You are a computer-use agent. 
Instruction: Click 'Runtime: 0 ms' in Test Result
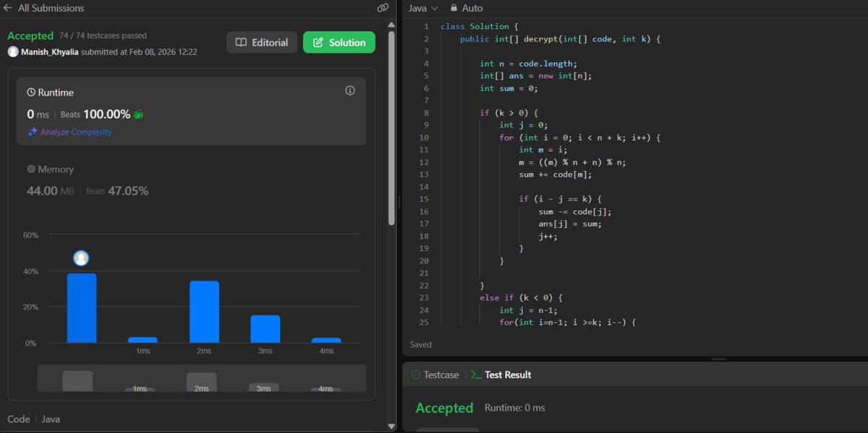coord(514,408)
